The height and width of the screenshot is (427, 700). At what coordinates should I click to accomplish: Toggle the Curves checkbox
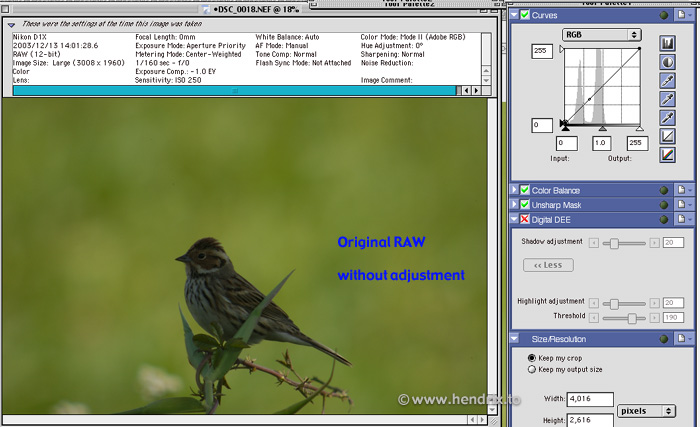(525, 15)
